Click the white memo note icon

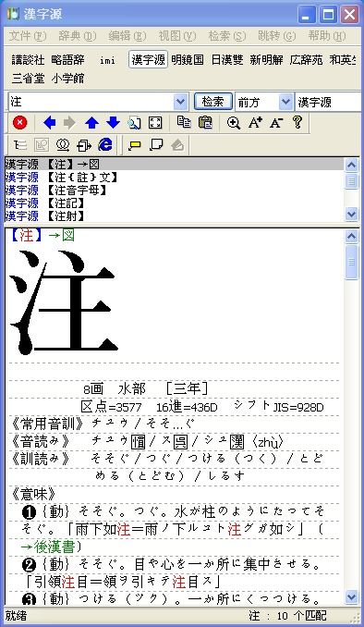pyautogui.click(x=156, y=145)
